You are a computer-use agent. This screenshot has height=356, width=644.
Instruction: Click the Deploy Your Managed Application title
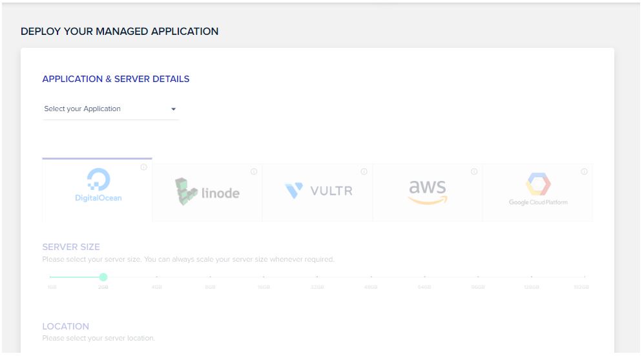click(119, 31)
